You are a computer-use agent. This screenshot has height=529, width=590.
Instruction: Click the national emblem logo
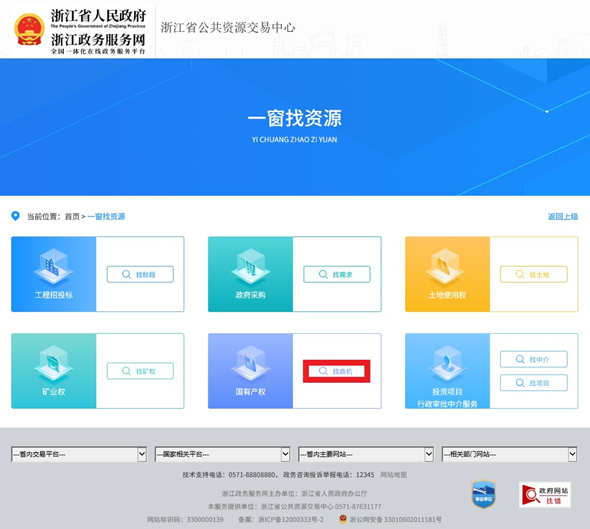(29, 29)
